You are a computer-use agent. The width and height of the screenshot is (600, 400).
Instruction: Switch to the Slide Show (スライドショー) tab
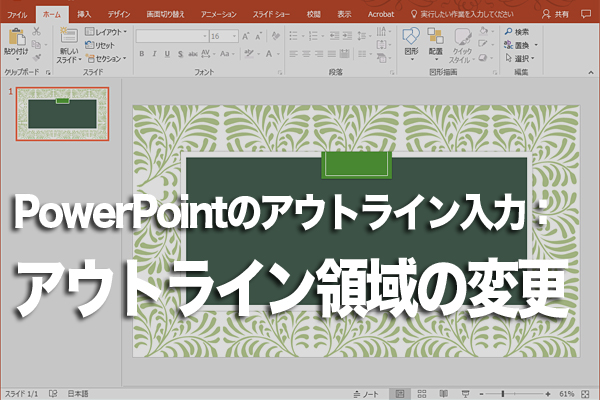tap(271, 15)
